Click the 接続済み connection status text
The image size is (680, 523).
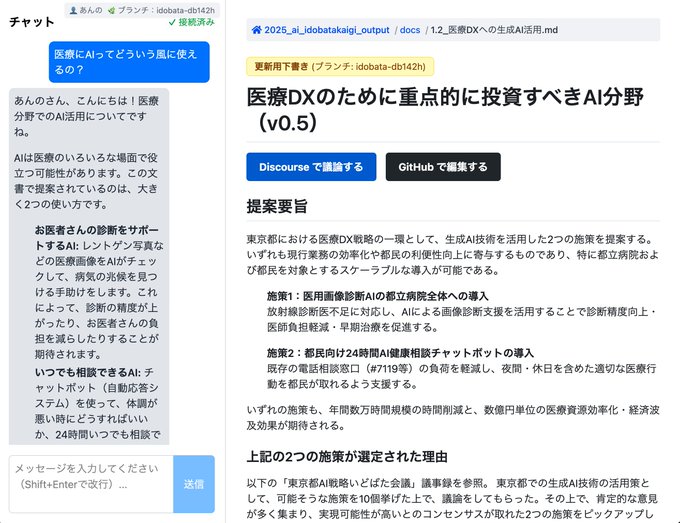(x=196, y=22)
